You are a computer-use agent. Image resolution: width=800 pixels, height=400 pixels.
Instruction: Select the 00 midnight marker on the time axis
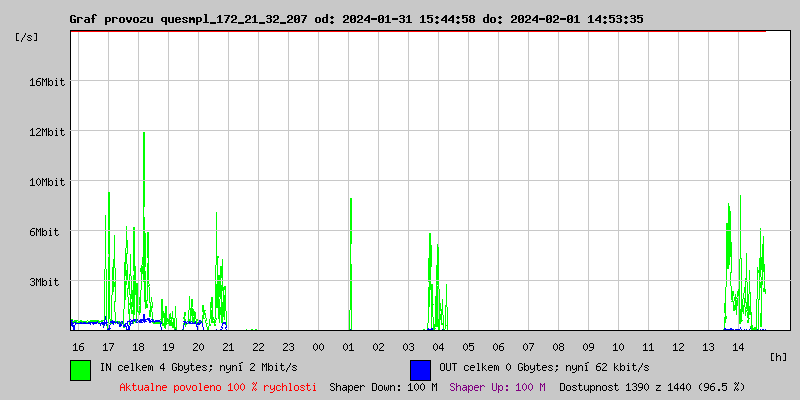[318, 346]
